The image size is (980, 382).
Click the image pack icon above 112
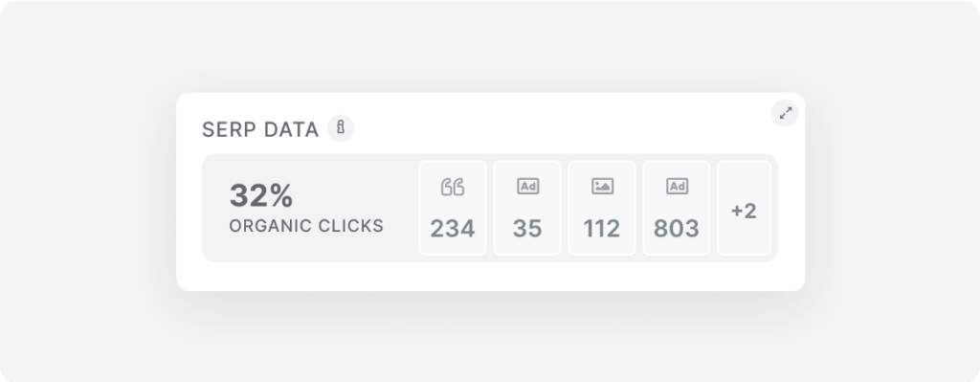tap(602, 187)
